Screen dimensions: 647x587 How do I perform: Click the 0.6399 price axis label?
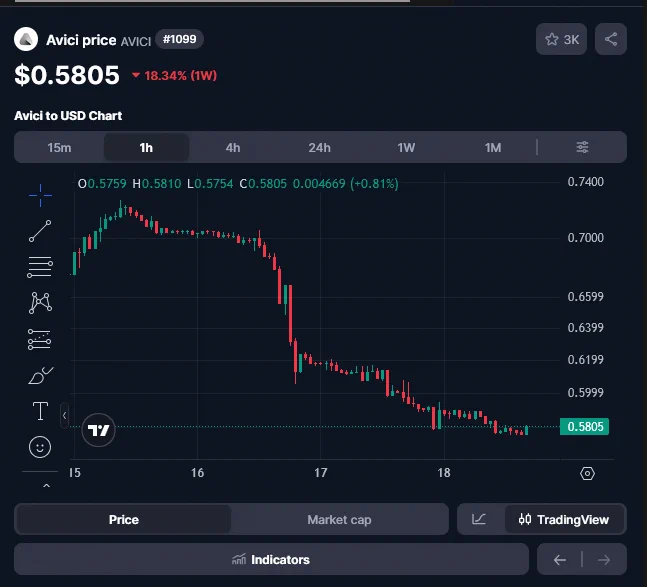point(586,328)
